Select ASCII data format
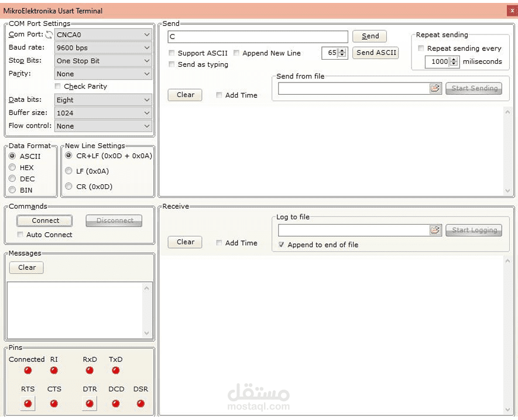This screenshot has height=420, width=518. tap(12, 156)
